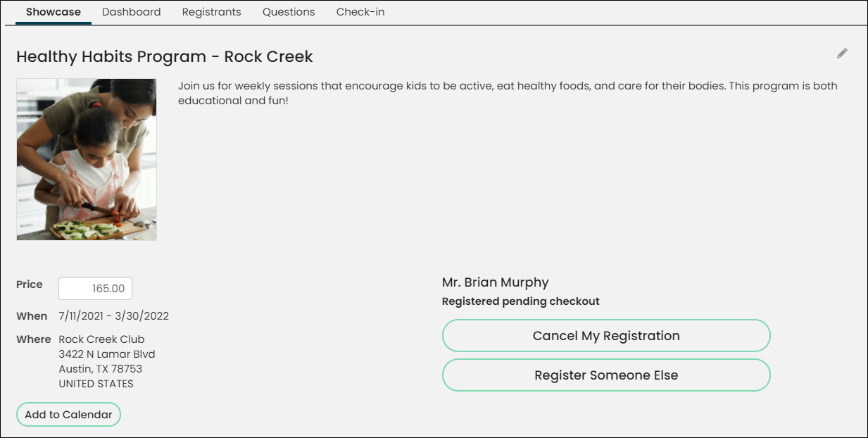Select the Questions tab
This screenshot has width=868, height=438.
pyautogui.click(x=289, y=12)
